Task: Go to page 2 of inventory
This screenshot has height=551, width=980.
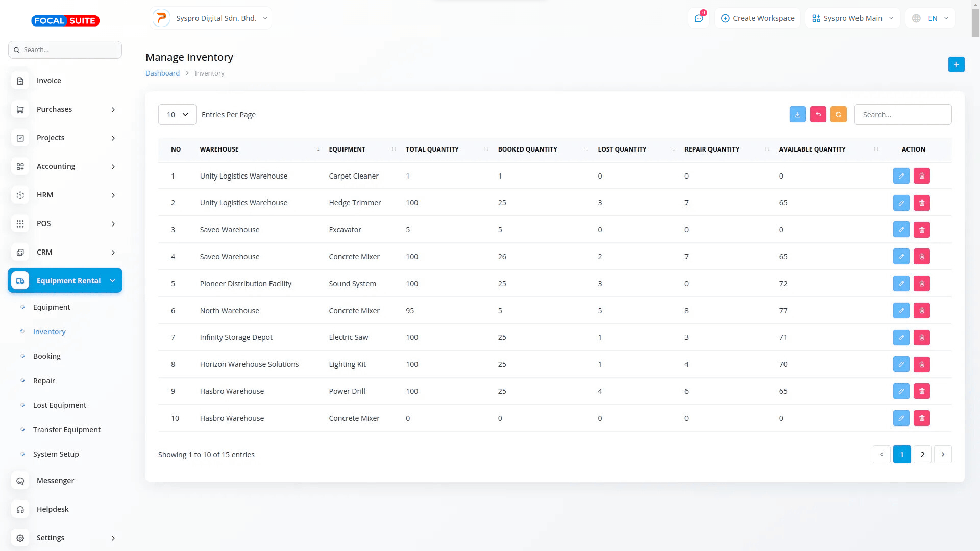Action: pyautogui.click(x=922, y=454)
